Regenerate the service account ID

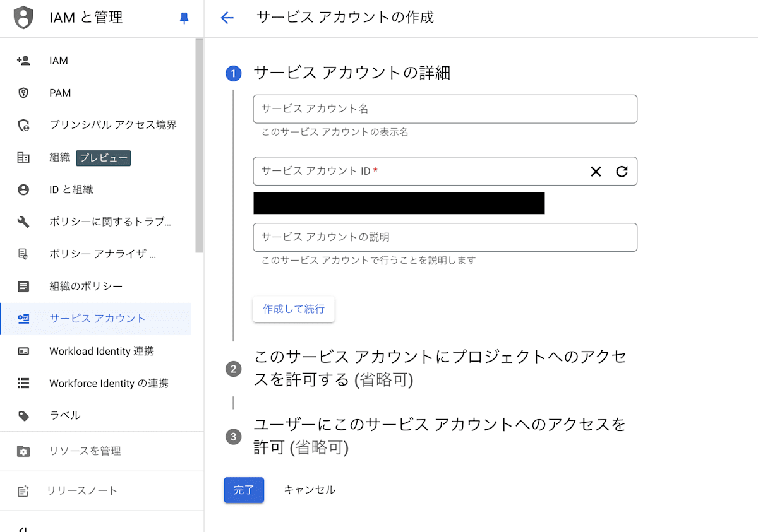(622, 171)
